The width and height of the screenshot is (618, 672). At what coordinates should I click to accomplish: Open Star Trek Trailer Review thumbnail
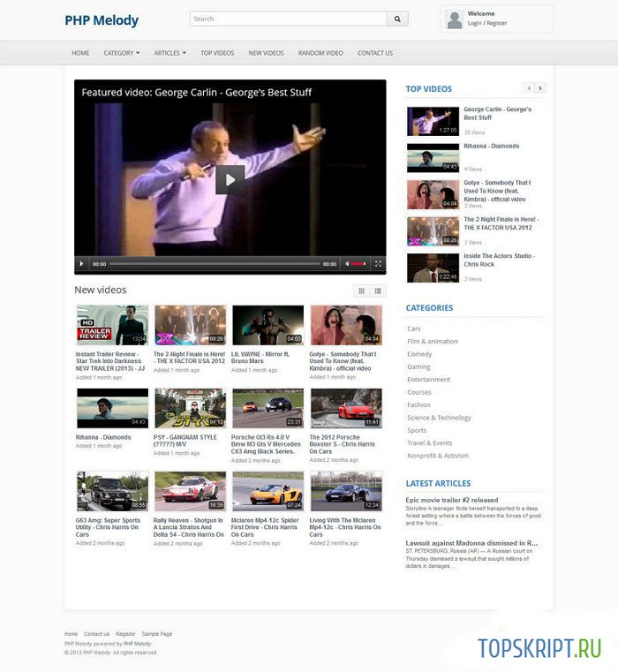[x=112, y=325]
